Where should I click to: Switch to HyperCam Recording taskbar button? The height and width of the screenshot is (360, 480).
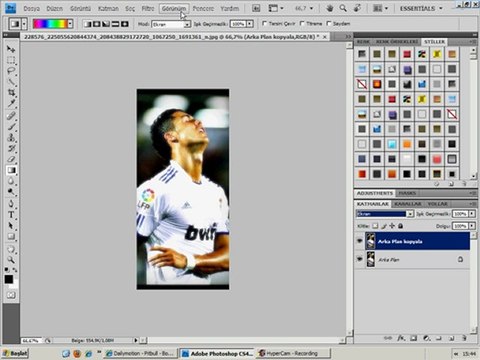[x=293, y=353]
